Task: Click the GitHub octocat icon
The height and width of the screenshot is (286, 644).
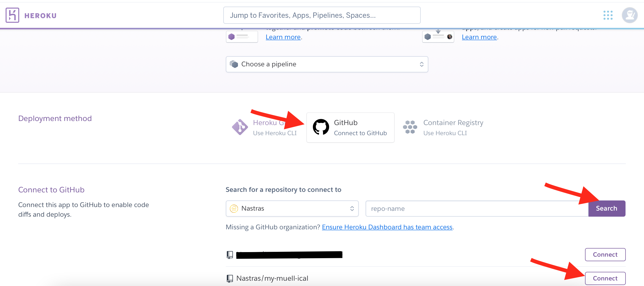Action: (x=321, y=127)
